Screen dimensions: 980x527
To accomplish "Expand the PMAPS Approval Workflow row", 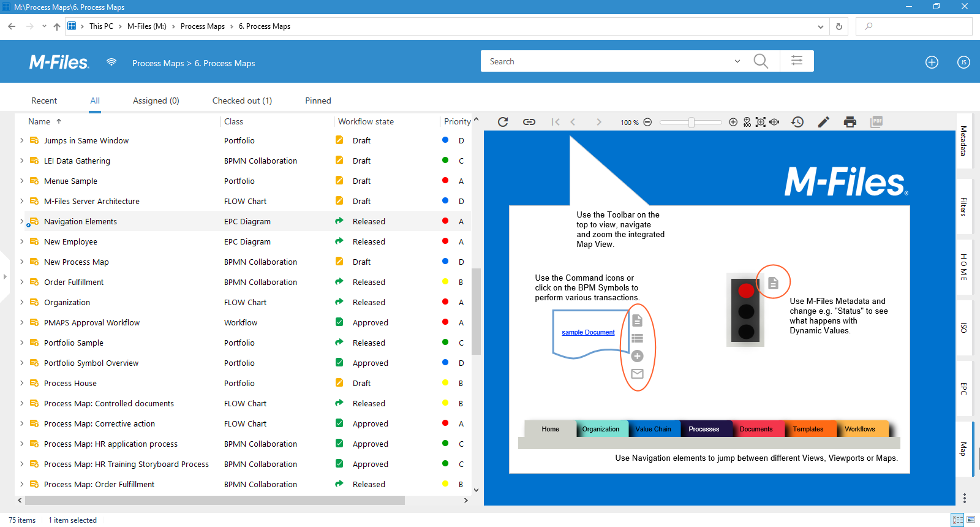I will (21, 322).
